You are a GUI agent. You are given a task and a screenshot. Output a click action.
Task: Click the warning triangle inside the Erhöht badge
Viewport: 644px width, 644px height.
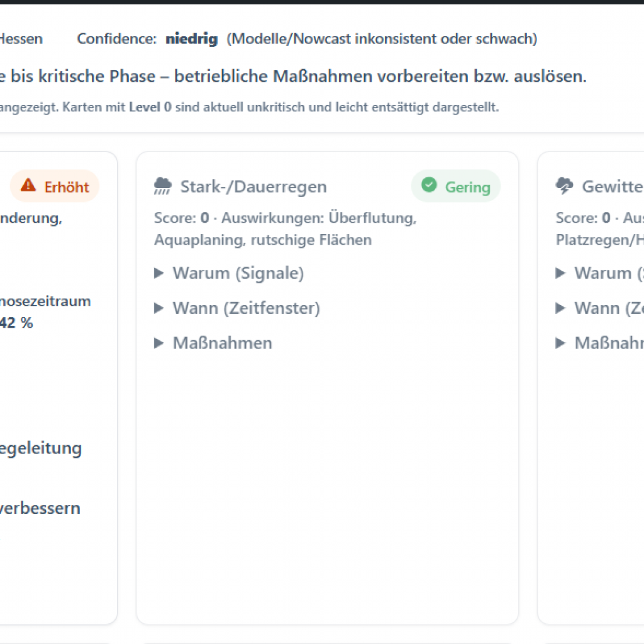point(29,186)
